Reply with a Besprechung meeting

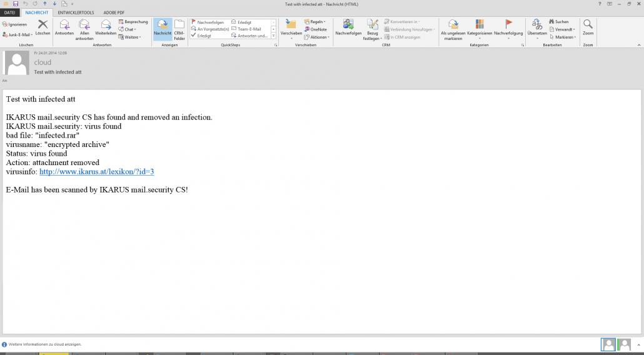coord(133,22)
